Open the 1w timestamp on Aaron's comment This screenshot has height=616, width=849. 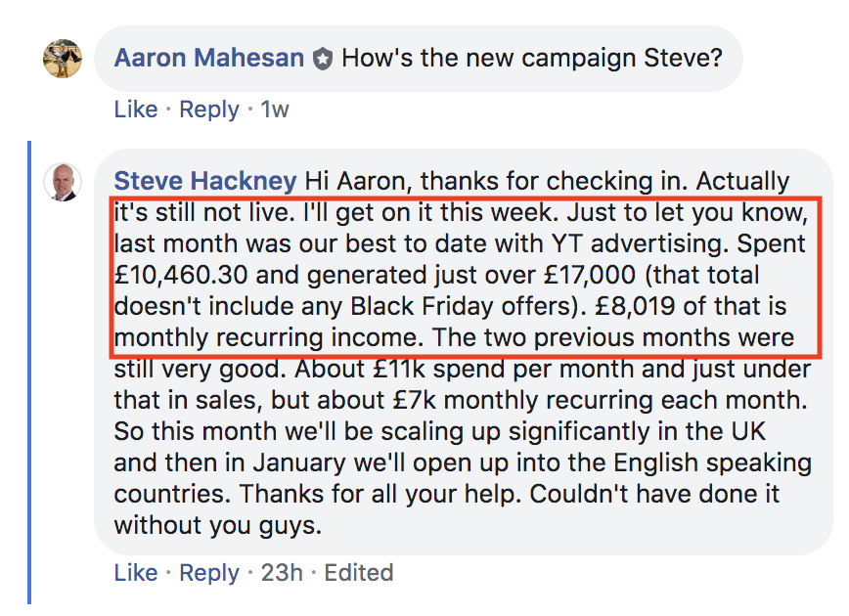(x=275, y=110)
